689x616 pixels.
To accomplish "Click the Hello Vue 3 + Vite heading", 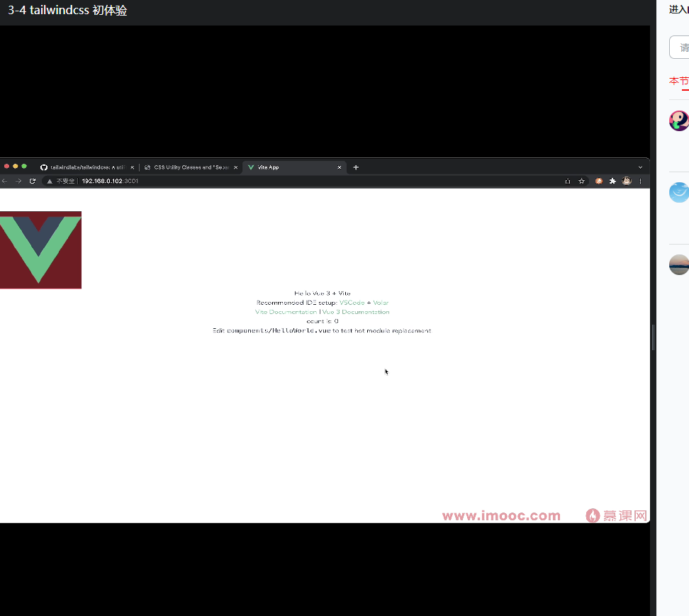I will (x=323, y=293).
